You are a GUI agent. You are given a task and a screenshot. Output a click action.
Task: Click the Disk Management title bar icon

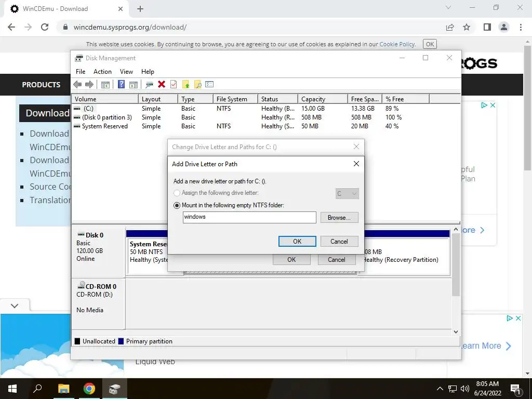point(79,58)
